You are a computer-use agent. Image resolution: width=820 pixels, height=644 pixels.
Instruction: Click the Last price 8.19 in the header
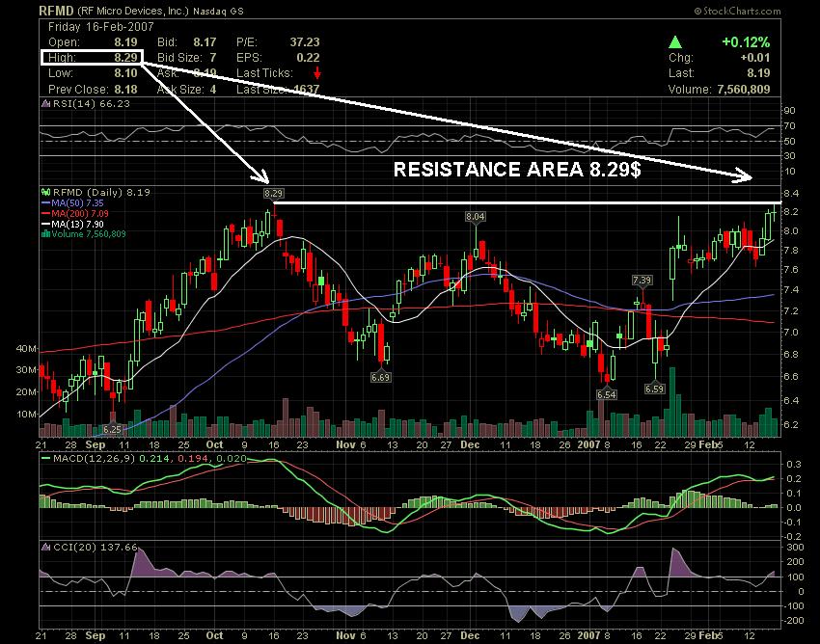tap(758, 73)
